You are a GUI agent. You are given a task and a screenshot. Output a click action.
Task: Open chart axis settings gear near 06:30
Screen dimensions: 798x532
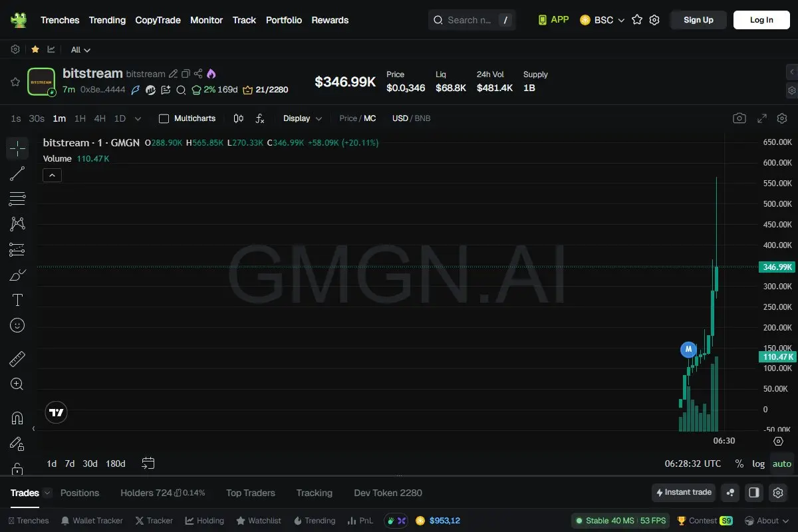pos(778,441)
